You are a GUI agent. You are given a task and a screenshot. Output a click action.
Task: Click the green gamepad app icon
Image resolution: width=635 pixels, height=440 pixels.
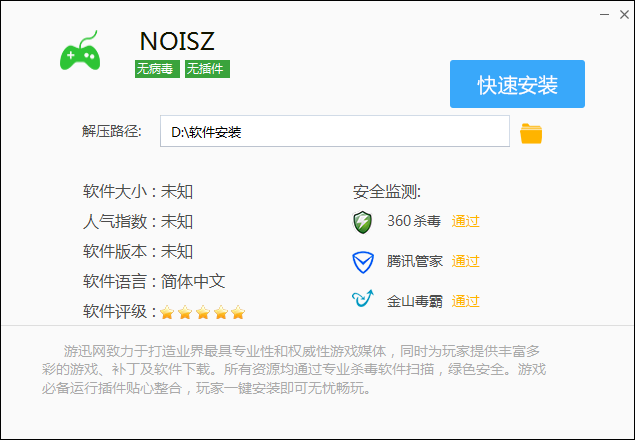click(80, 50)
